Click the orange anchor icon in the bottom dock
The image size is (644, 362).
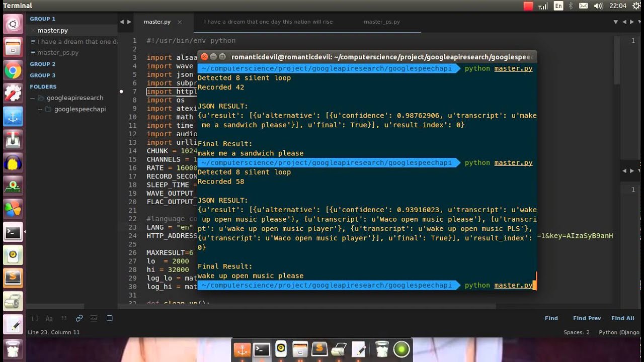pyautogui.click(x=242, y=349)
